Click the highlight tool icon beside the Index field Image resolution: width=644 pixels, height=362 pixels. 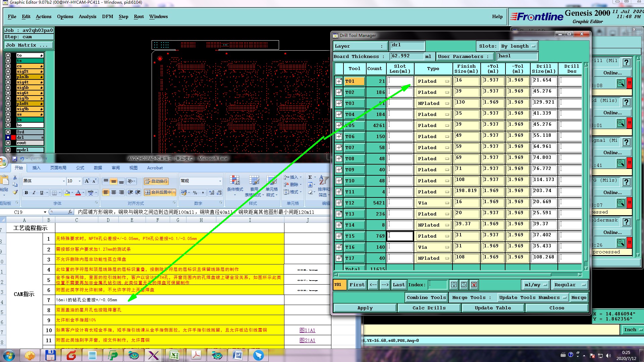[454, 285]
